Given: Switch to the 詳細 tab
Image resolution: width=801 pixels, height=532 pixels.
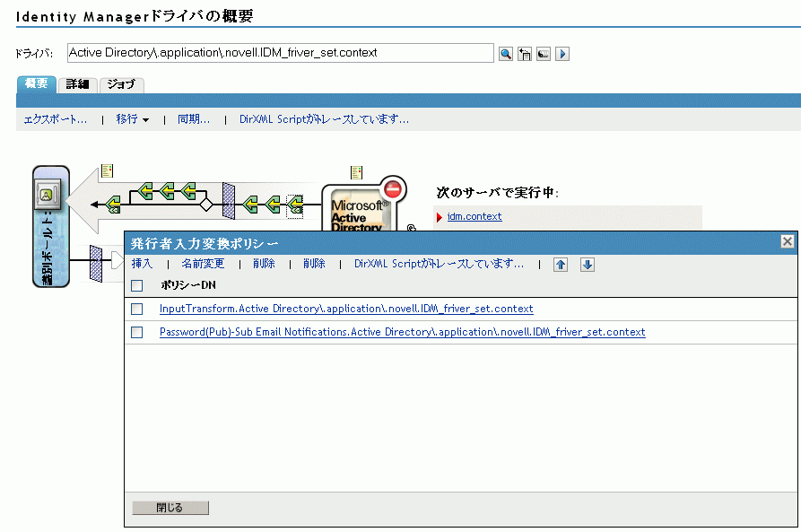Looking at the screenshot, I should click(x=77, y=84).
